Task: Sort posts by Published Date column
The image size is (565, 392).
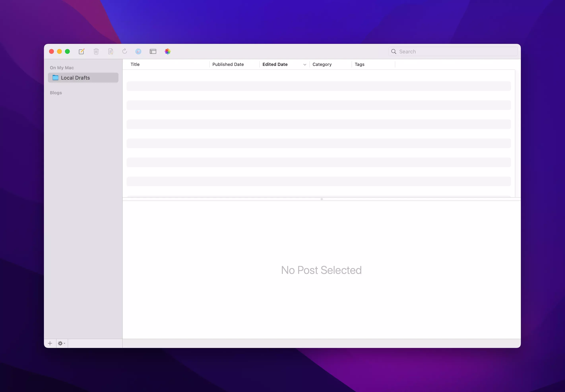Action: 228,64
